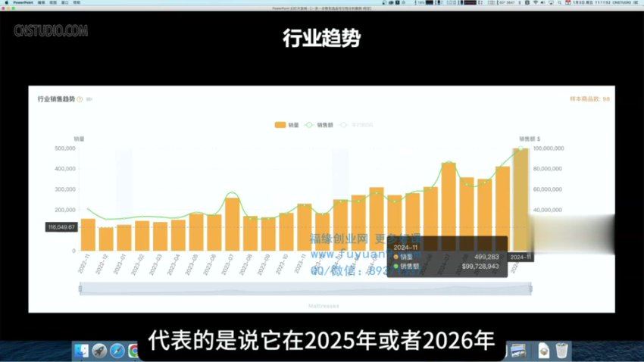The height and width of the screenshot is (362, 644).
Task: Open Finder from the Dock
Action: click(81, 351)
